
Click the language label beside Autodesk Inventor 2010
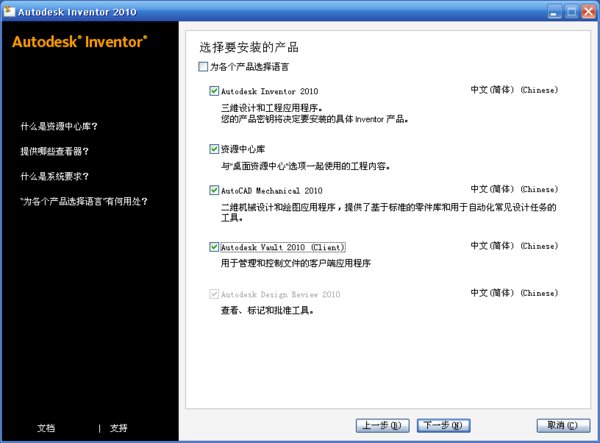point(514,90)
